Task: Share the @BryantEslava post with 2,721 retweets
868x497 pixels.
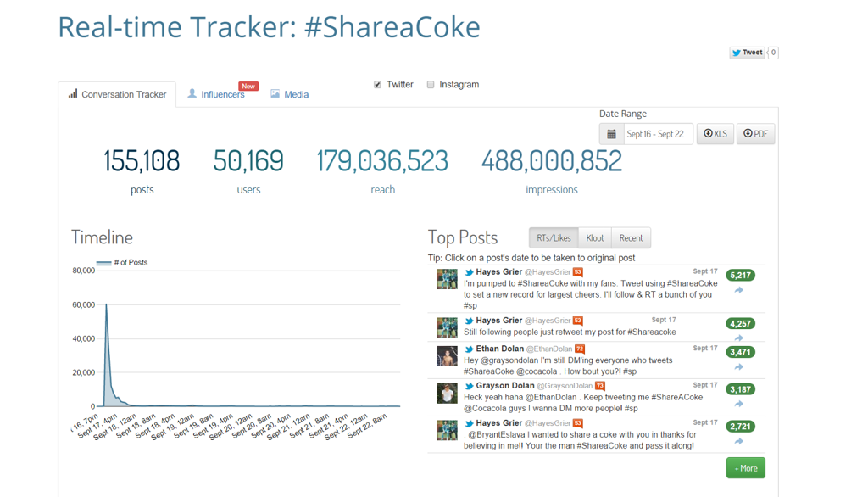Action: point(739,441)
